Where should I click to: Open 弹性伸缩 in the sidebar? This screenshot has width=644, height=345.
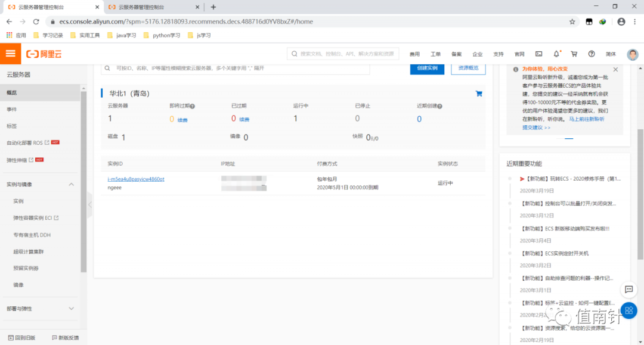[17, 160]
